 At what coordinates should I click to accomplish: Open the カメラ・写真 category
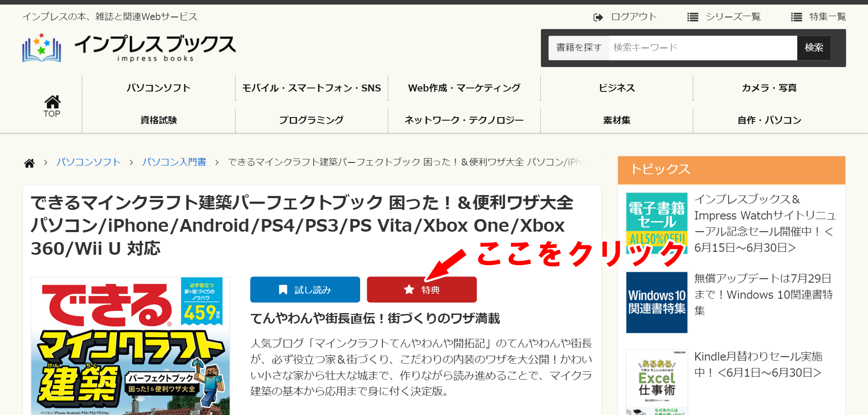[769, 88]
